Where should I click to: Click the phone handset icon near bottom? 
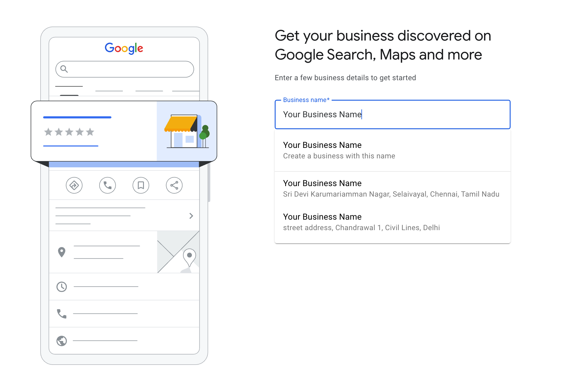[x=62, y=314]
